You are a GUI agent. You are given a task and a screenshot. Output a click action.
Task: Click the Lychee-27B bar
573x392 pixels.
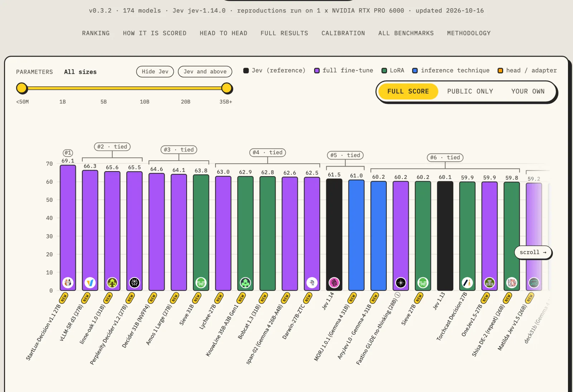pos(223,233)
